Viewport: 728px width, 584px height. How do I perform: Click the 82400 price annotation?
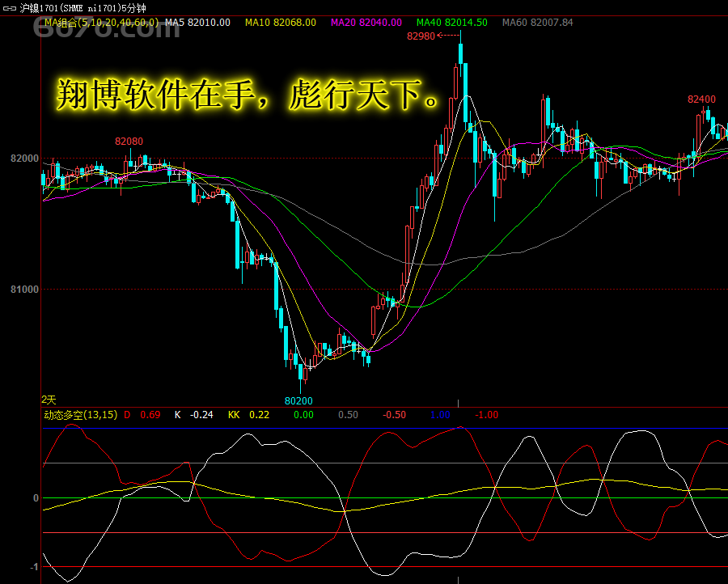[x=701, y=99]
